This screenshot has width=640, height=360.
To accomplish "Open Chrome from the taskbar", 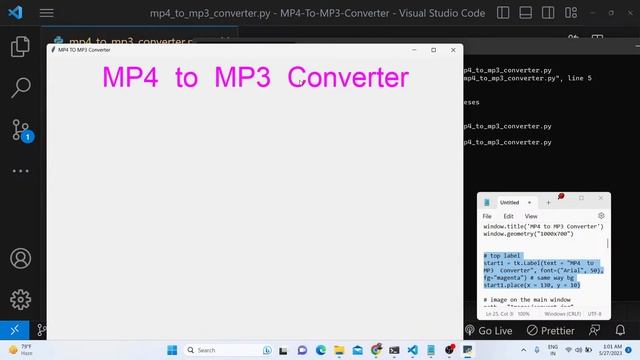I will [376, 349].
